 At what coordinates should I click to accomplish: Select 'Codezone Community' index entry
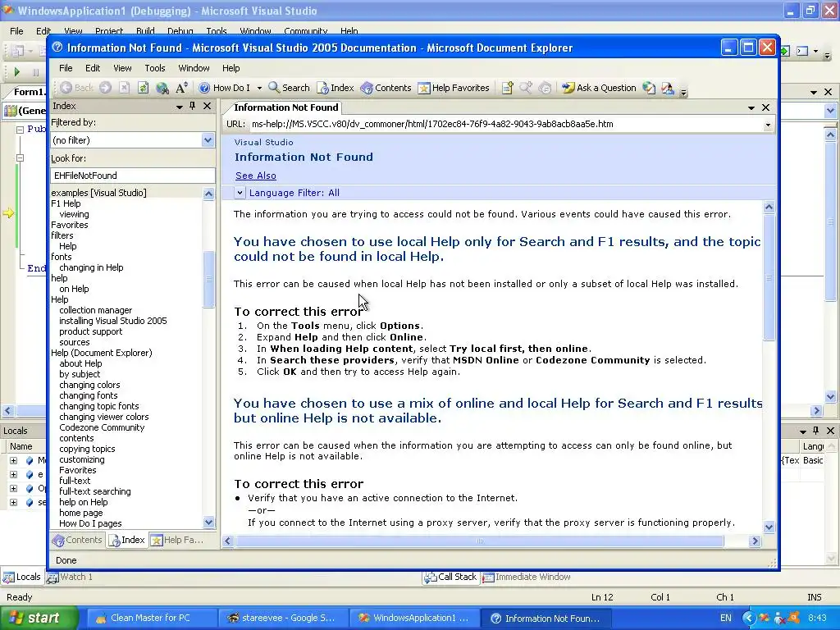[x=102, y=427]
